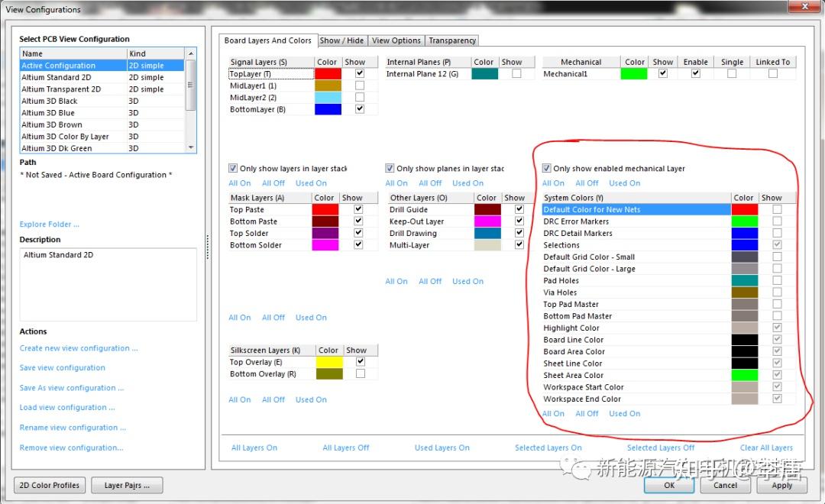Click All Layers Off link

click(x=346, y=447)
